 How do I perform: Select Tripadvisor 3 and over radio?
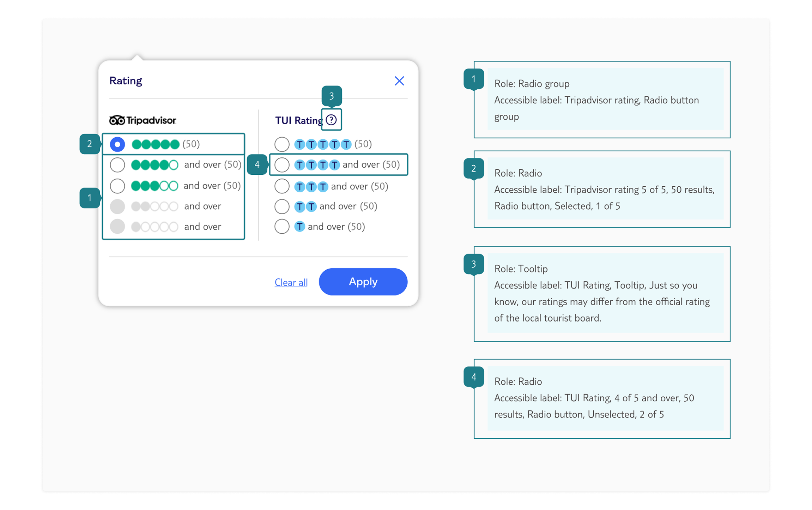[x=117, y=186]
